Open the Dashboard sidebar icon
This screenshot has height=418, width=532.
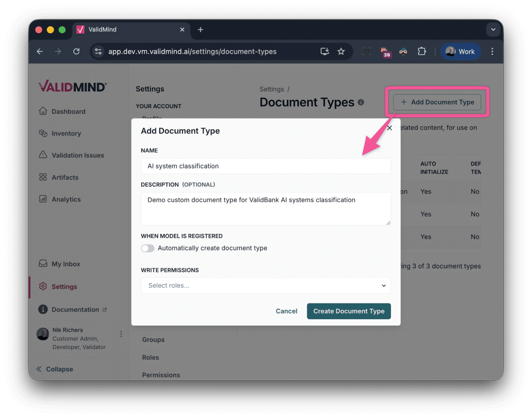43,111
